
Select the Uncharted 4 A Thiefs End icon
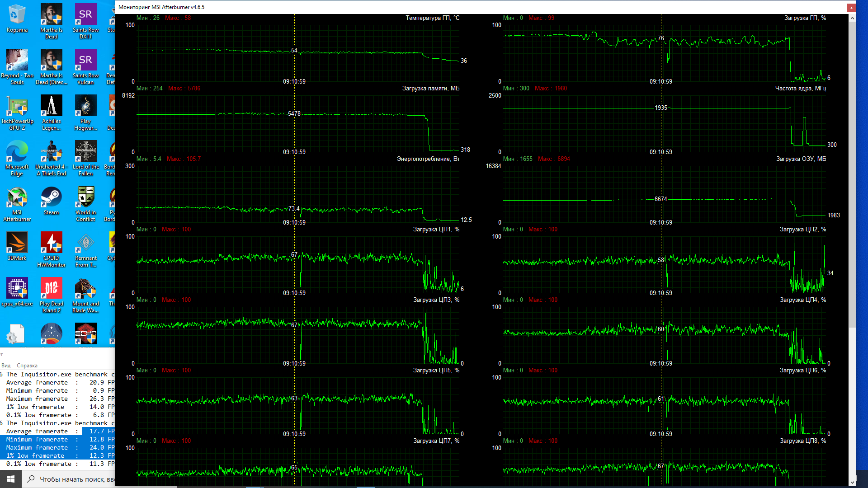coord(51,152)
